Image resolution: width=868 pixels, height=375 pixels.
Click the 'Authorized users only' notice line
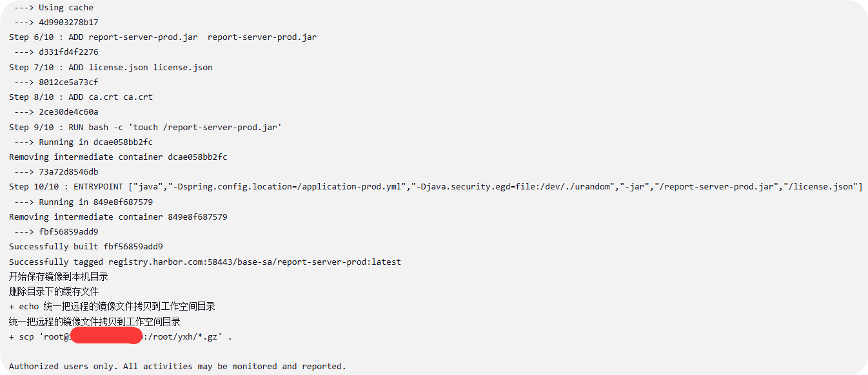177,366
